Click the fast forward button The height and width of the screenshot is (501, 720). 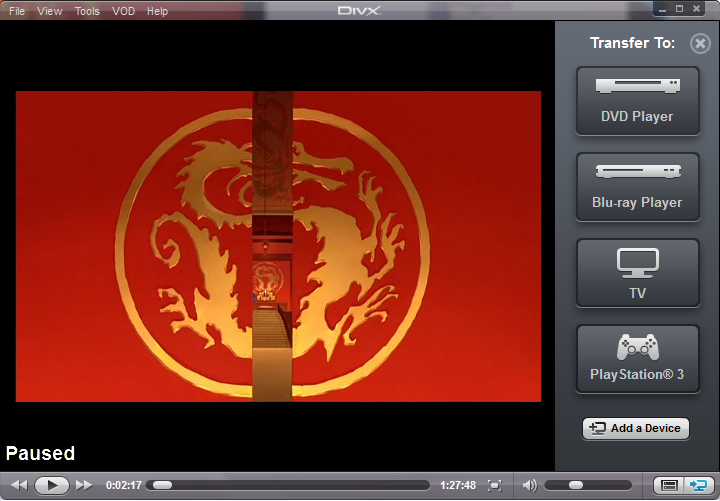point(84,485)
